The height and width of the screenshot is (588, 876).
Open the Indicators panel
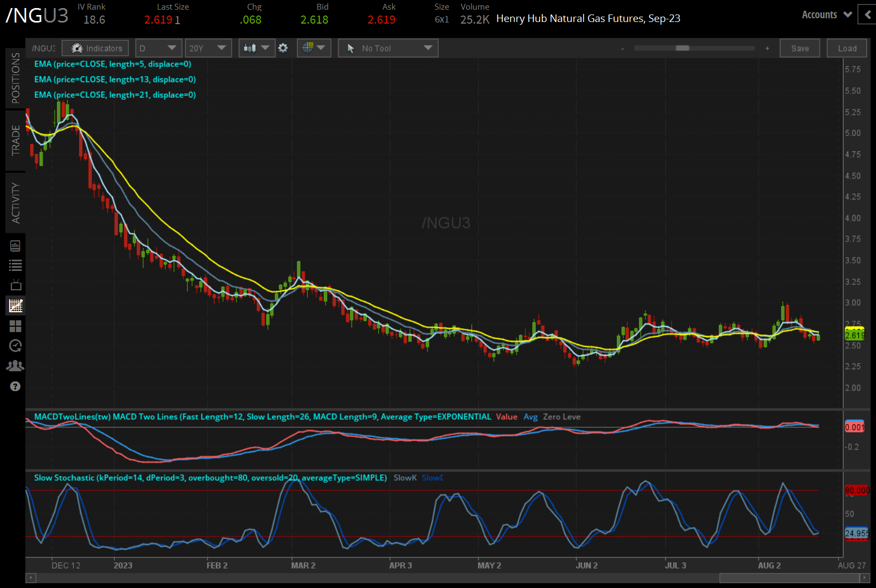pyautogui.click(x=95, y=48)
